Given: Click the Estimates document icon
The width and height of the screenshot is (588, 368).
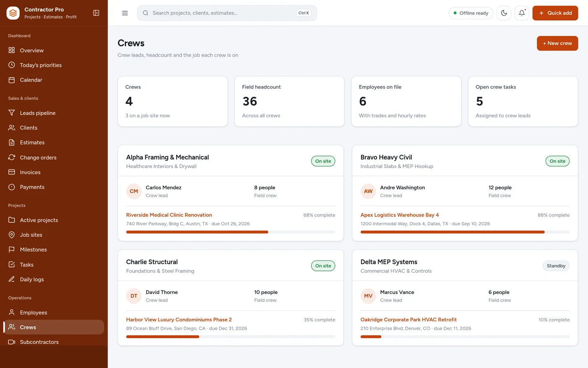Looking at the screenshot, I should tap(12, 143).
